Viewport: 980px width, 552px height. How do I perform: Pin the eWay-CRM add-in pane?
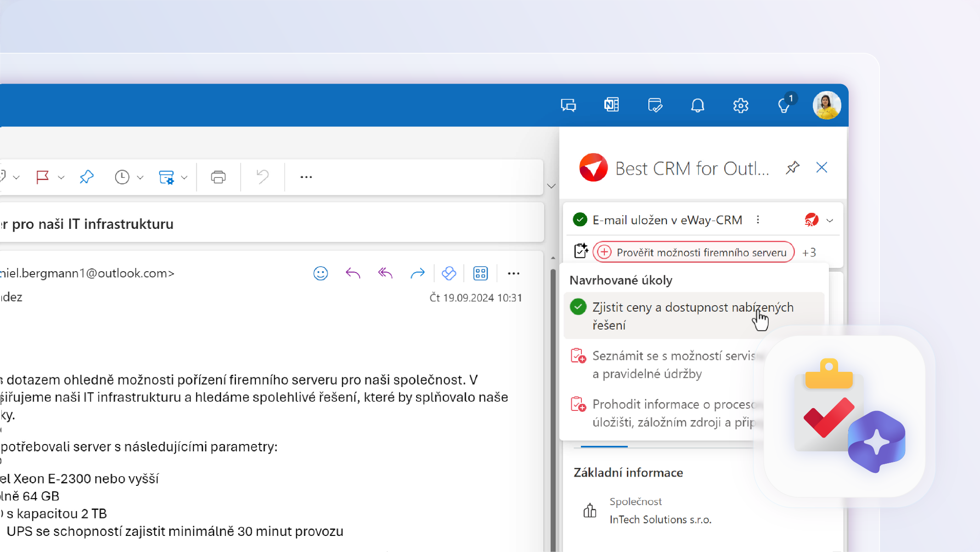coord(793,168)
